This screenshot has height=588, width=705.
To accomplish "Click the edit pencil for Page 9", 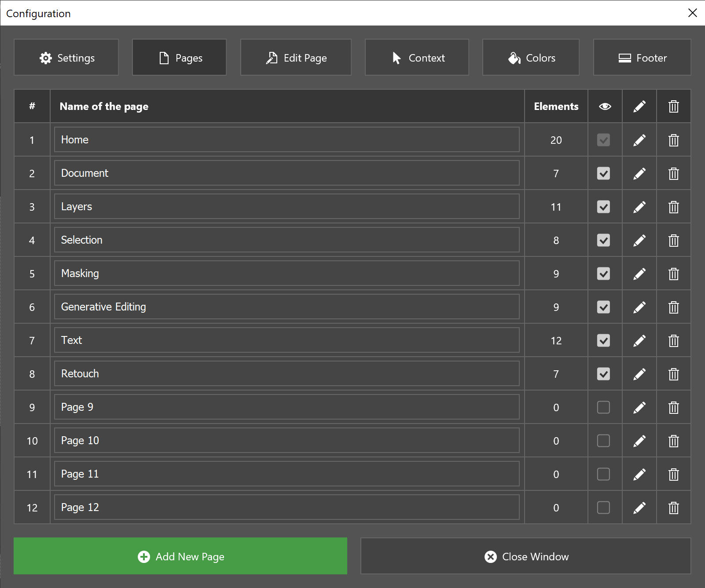I will [x=639, y=408].
